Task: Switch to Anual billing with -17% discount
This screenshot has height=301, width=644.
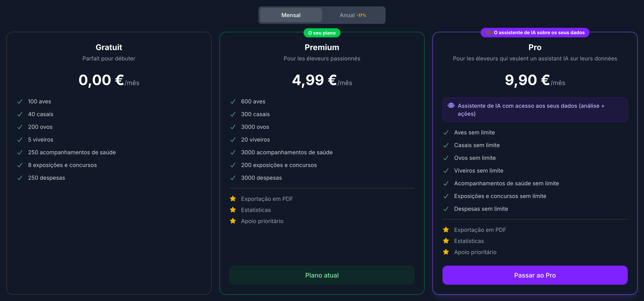Action: pos(353,15)
